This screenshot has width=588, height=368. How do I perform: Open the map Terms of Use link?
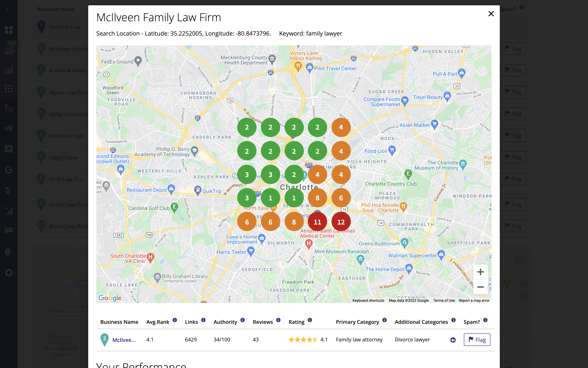coord(444,301)
